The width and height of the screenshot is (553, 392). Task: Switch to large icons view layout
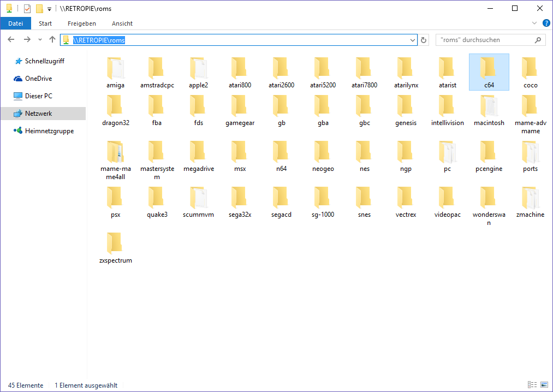pyautogui.click(x=544, y=385)
